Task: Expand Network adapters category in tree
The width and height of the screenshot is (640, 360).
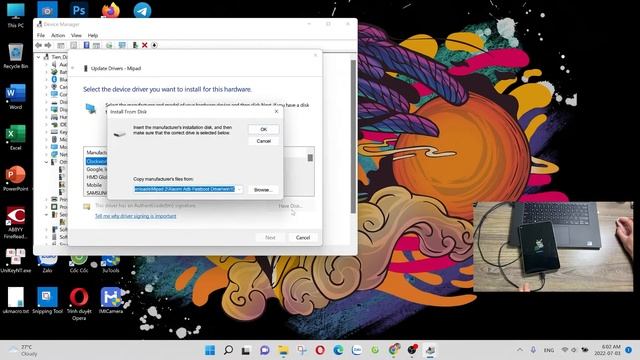Action: click(x=47, y=154)
